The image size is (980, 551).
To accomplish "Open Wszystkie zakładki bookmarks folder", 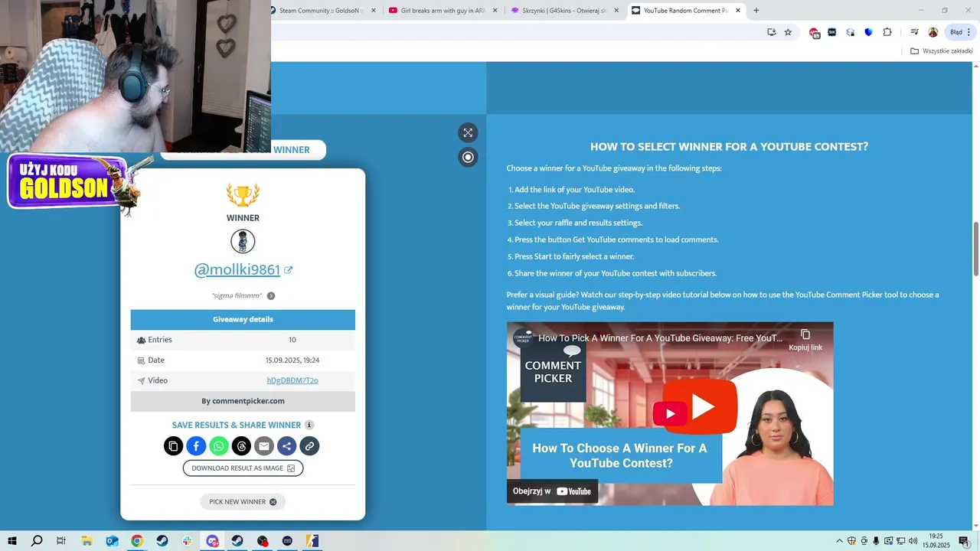I will coord(941,51).
